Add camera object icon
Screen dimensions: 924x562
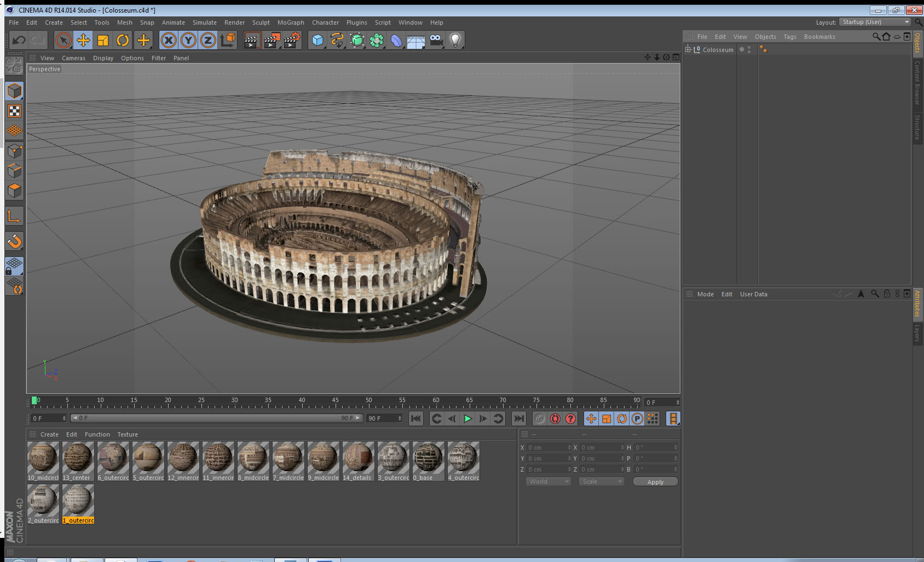click(436, 40)
